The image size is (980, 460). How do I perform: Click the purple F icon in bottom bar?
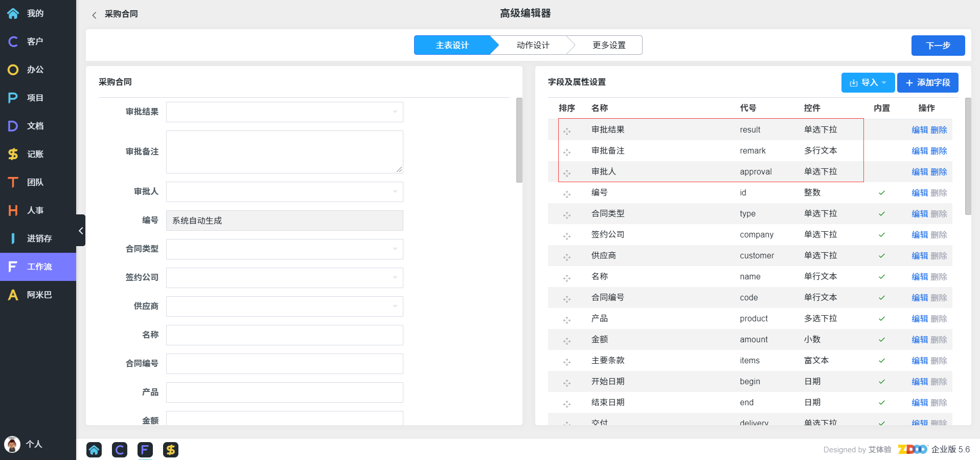tap(145, 450)
